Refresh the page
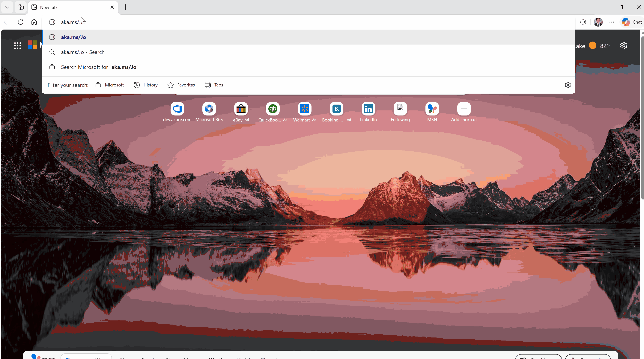Viewport: 644px width, 359px height. coord(20,22)
